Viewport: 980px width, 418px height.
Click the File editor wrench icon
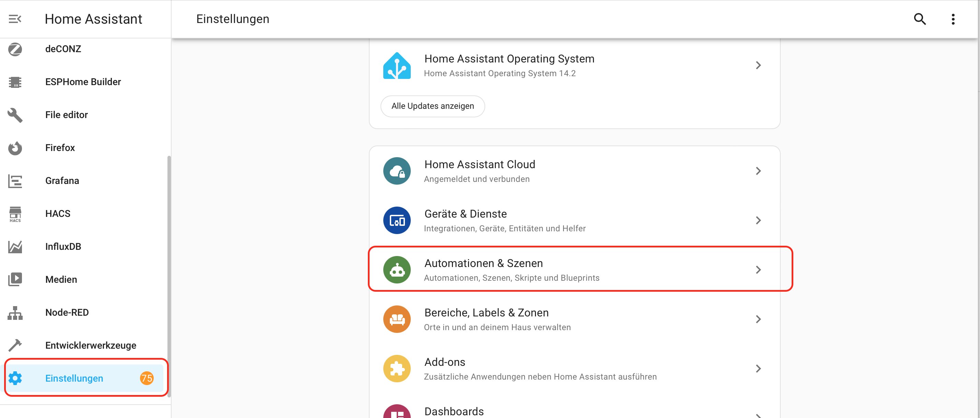click(x=15, y=115)
